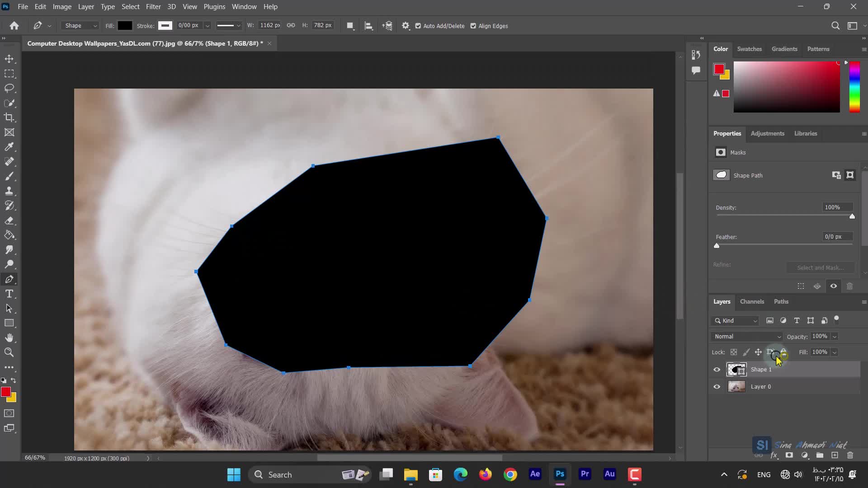Disable the Align Edges checkbox
868x488 pixels.
point(473,26)
